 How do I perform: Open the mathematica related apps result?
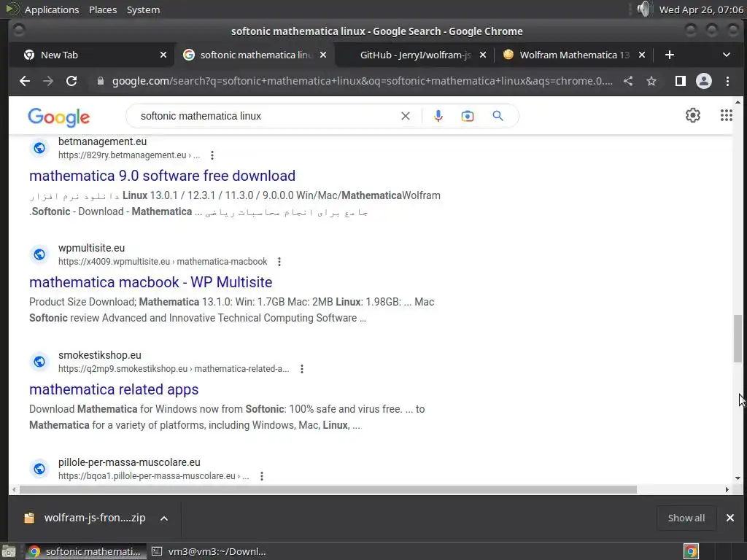114,389
